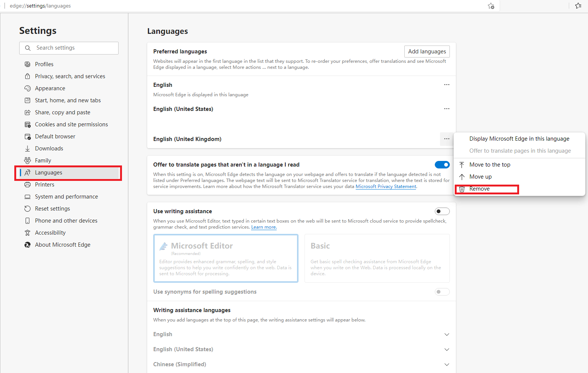Screen dimensions: 588x373
Task: Choose Display Microsoft Edge in this language
Action: click(x=519, y=139)
